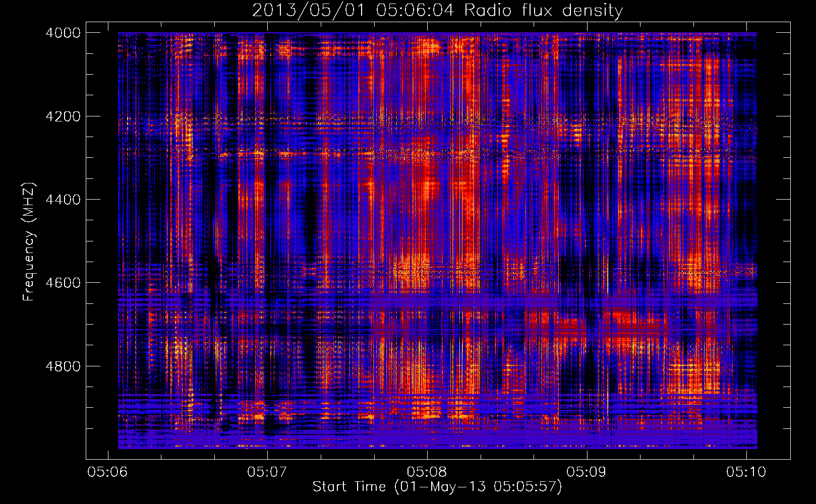The height and width of the screenshot is (504, 816).
Task: Click the 05:07 time axis label
Action: [267, 472]
